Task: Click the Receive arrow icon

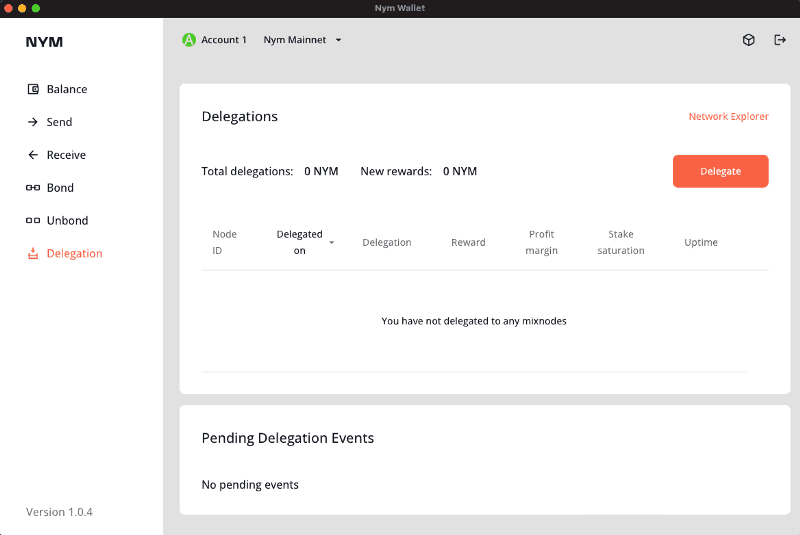Action: coord(33,155)
